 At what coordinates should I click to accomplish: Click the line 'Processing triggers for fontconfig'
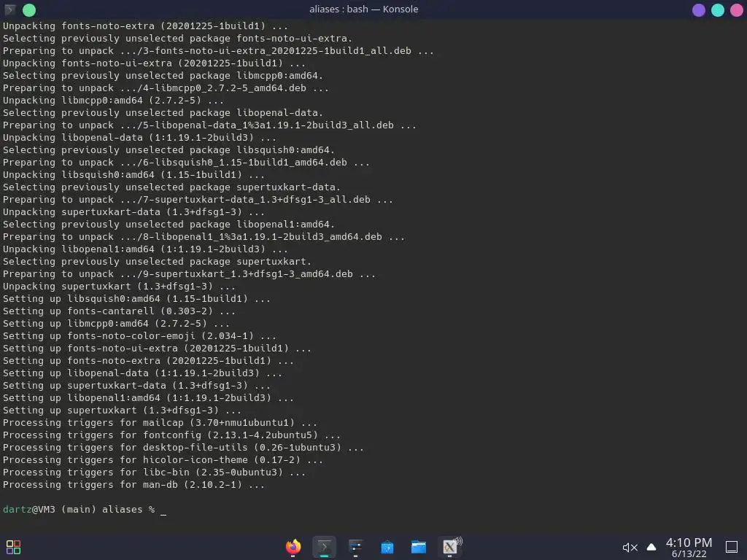click(x=171, y=435)
